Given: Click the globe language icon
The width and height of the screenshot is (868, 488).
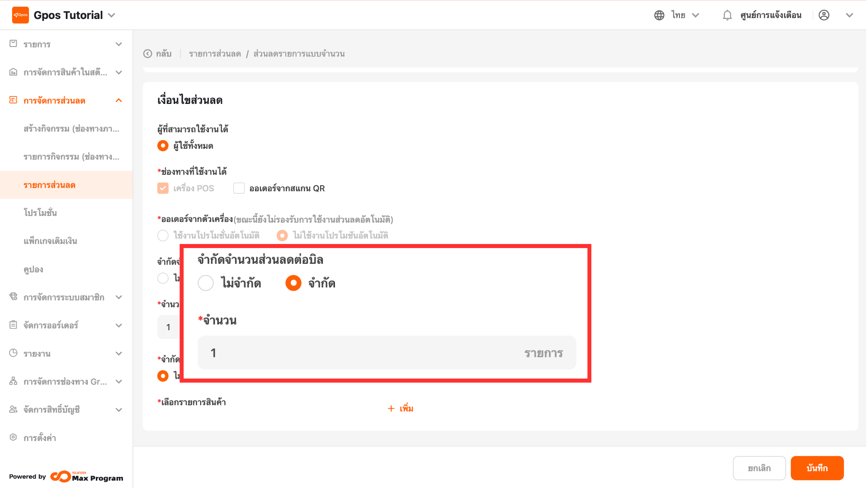Looking at the screenshot, I should 659,15.
